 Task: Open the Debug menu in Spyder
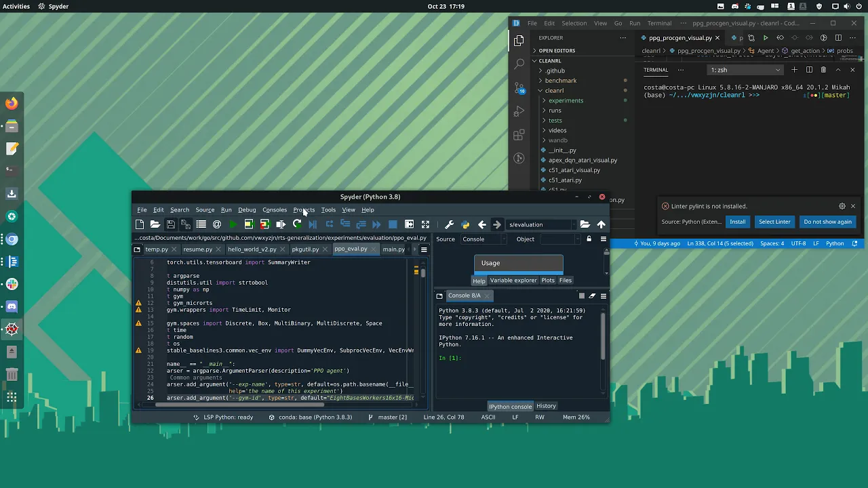(x=247, y=210)
